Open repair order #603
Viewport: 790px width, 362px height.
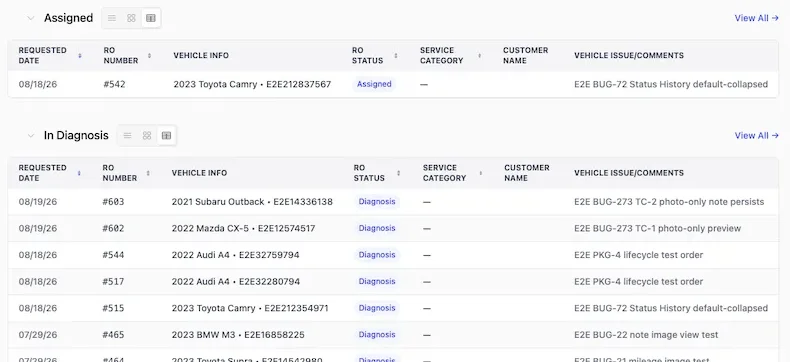point(113,202)
